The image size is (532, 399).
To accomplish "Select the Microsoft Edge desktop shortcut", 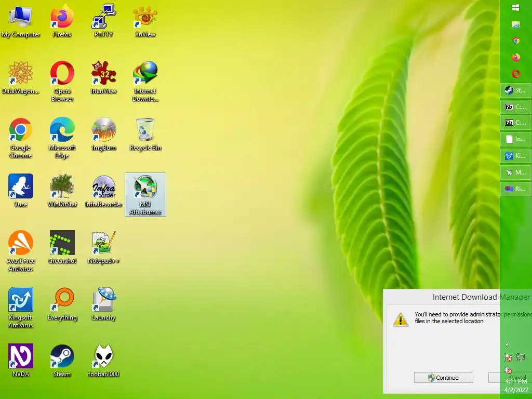I will tap(62, 138).
